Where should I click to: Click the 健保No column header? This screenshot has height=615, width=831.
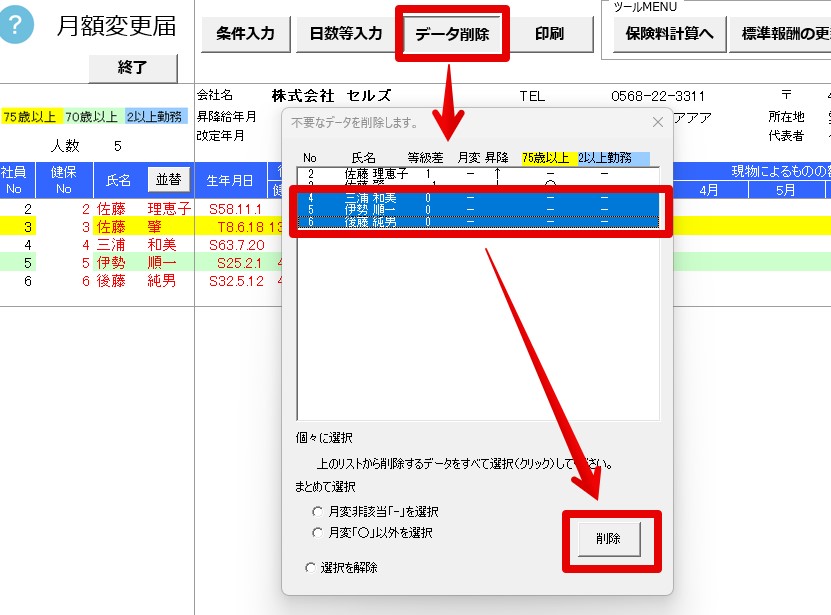tap(64, 180)
